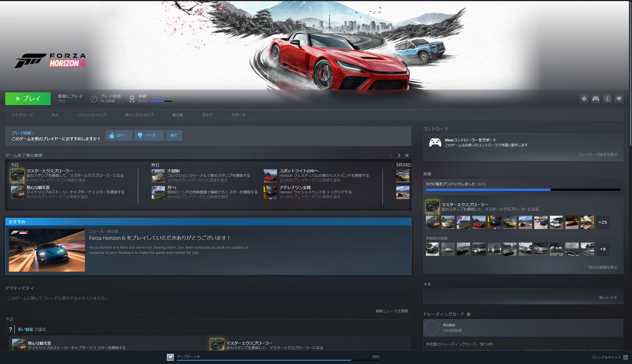Image resolution: width=632 pixels, height=364 pixels.
Task: Go to previous post-game summary page
Action: pos(391,155)
